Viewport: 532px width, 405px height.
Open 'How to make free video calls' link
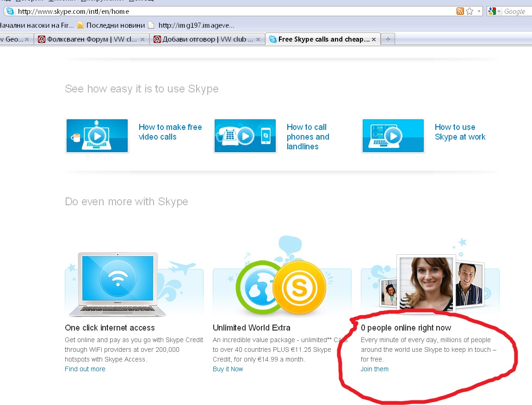170,132
